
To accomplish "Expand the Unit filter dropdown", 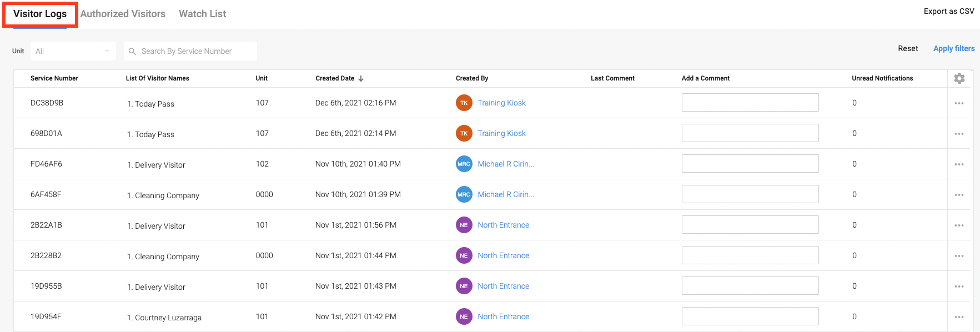I will 73,51.
